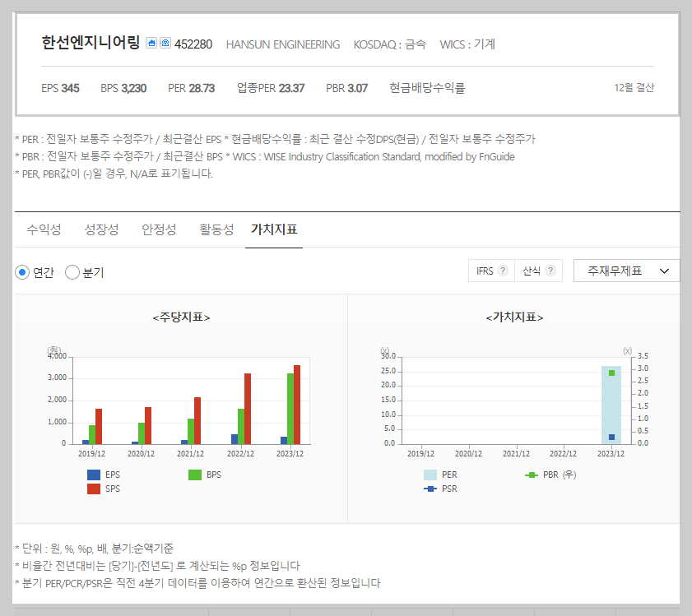Click the 2023/12 PER bar in 가치지표 chart

pos(611,405)
